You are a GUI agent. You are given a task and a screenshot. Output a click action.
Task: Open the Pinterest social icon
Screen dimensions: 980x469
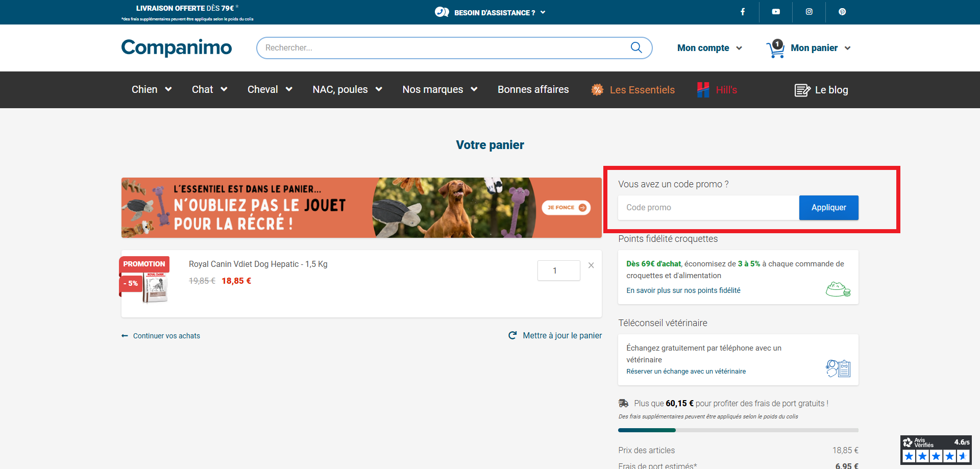[842, 12]
